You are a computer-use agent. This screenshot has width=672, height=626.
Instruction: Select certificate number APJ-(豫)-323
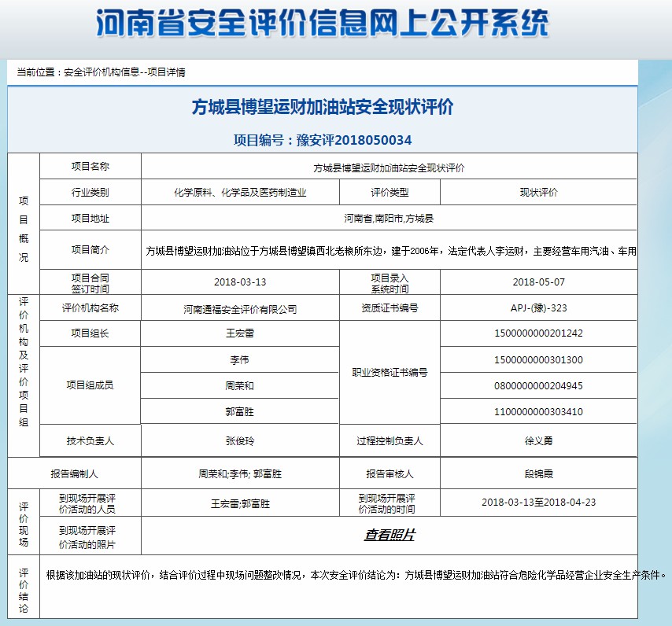(539, 307)
